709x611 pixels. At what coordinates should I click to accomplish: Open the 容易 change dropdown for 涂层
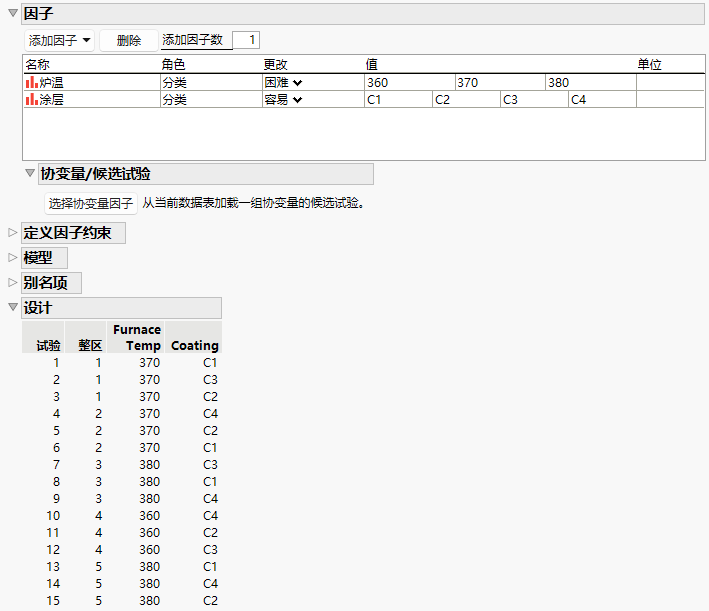(284, 99)
